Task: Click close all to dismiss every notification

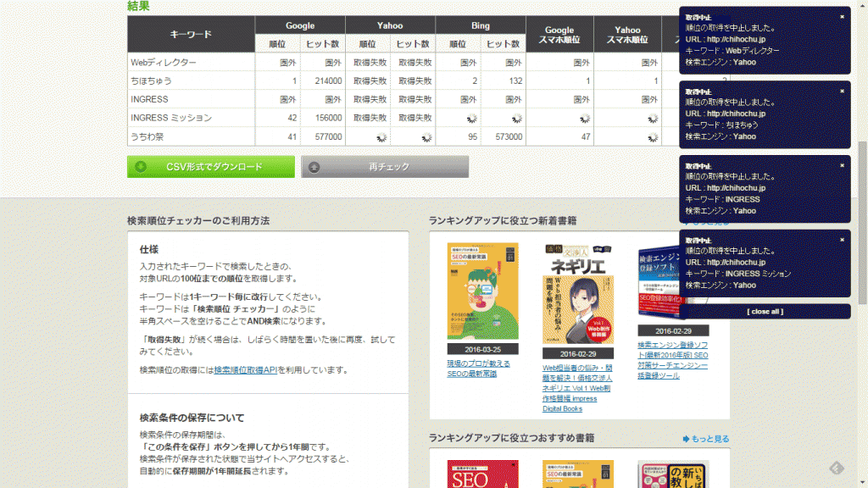Action: [x=767, y=309]
